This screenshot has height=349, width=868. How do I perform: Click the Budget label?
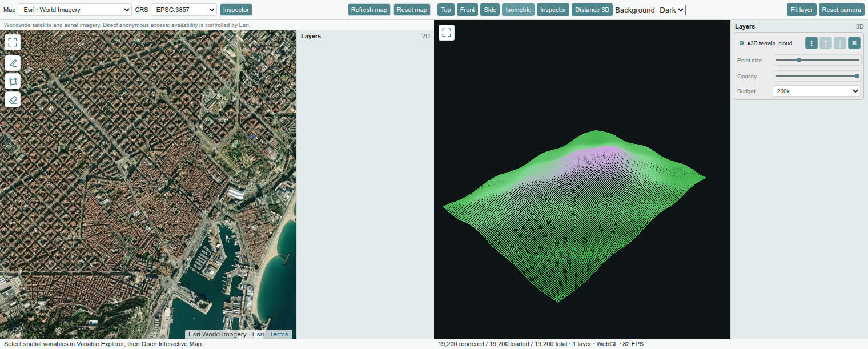coord(746,91)
